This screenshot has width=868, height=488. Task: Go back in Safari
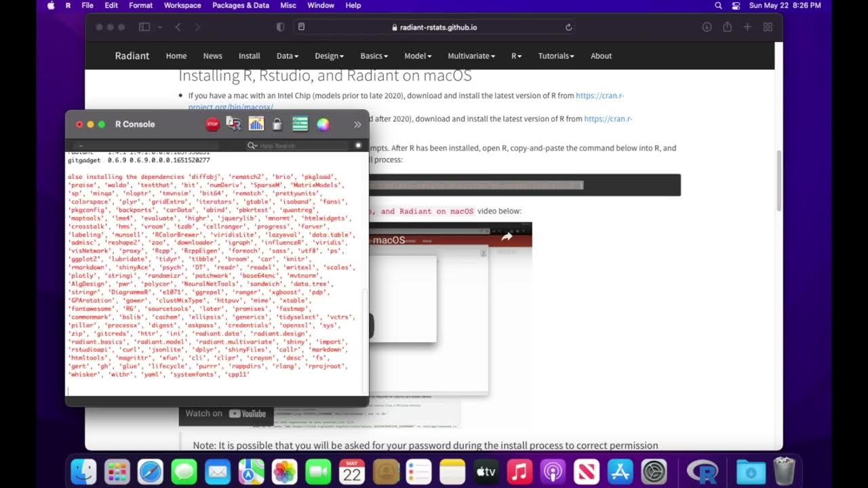tap(178, 27)
